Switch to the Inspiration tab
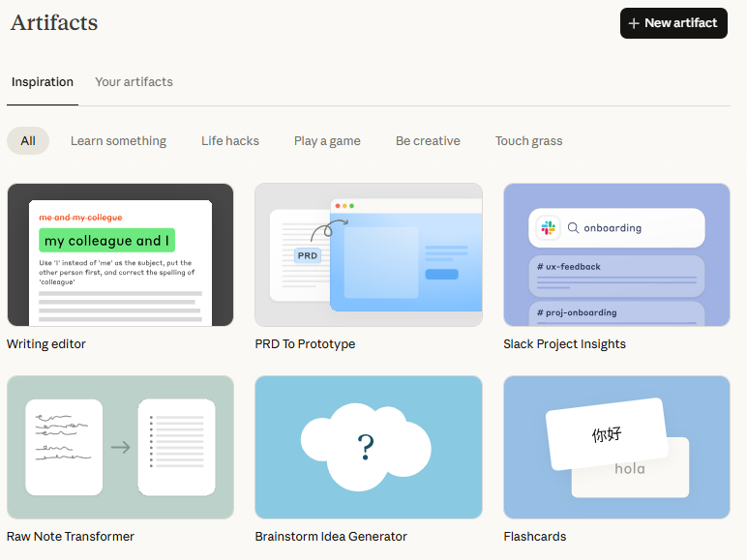Image resolution: width=747 pixels, height=560 pixels. pos(43,82)
